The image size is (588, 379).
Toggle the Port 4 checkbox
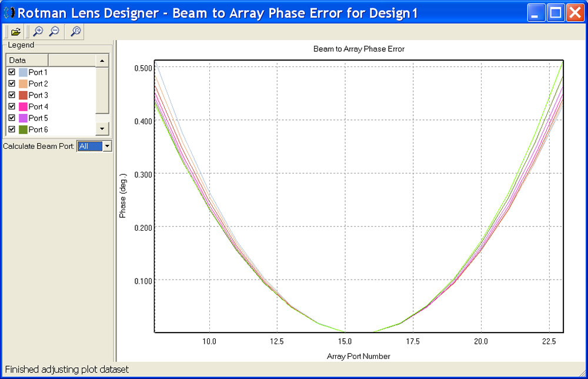(12, 106)
